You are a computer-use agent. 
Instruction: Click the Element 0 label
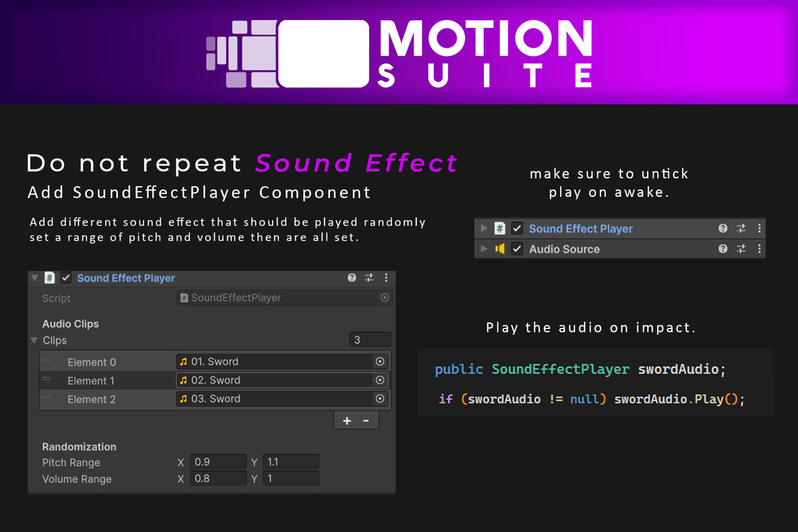click(x=92, y=362)
